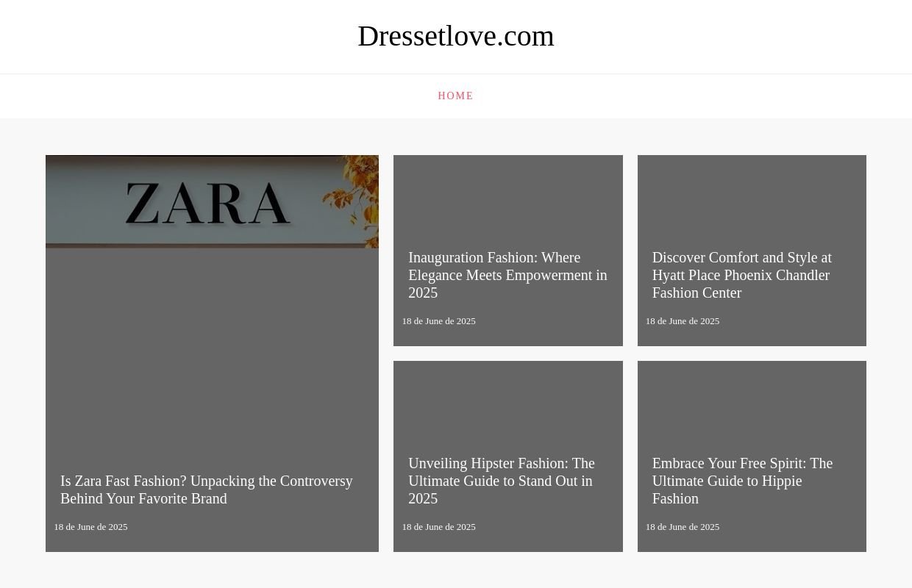
Task: Open the Dressetlove.com site title
Action: pos(456,36)
